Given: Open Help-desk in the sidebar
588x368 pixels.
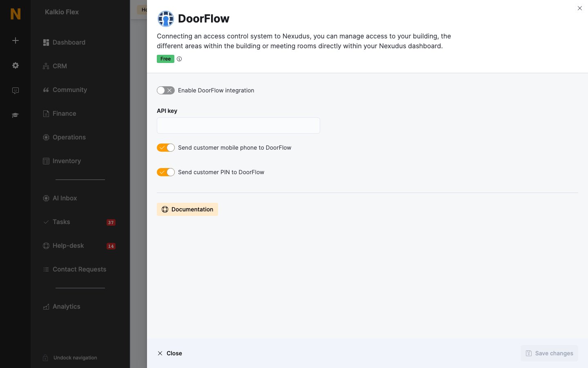Looking at the screenshot, I should pos(63,246).
